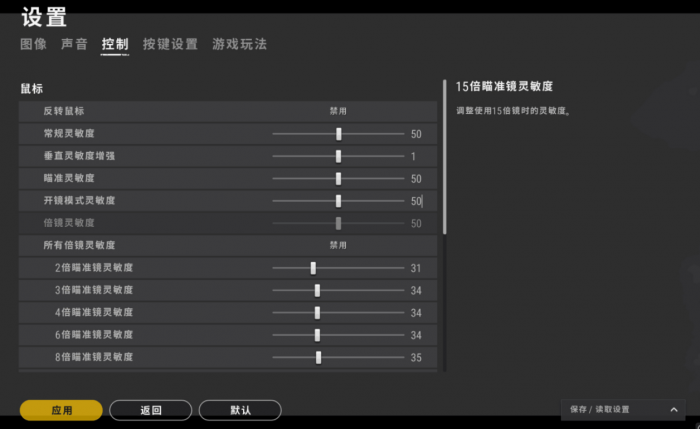The width and height of the screenshot is (700, 429).
Task: Open the 按键设置 tab
Action: click(170, 44)
